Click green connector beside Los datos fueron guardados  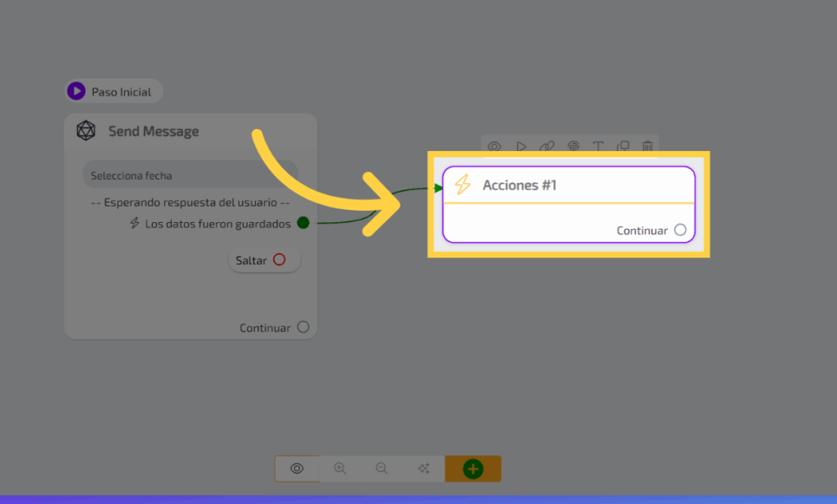point(303,223)
